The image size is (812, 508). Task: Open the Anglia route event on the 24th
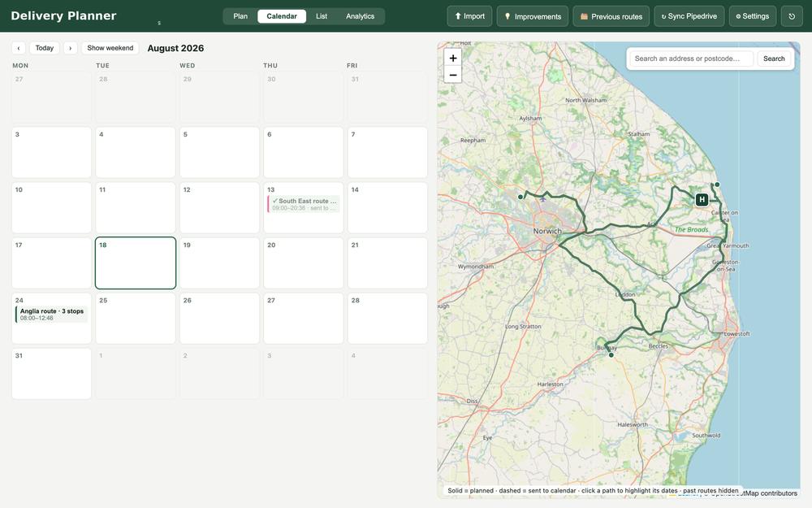click(51, 314)
